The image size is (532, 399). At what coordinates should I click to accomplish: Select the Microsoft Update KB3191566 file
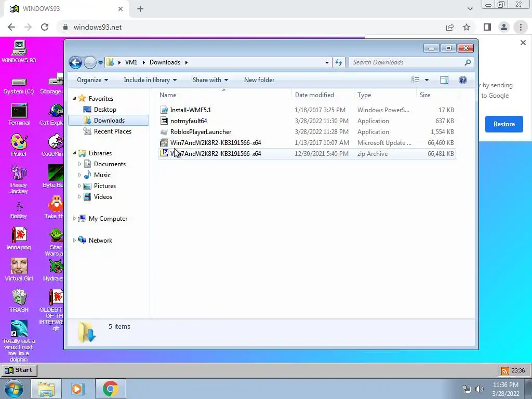point(307,143)
